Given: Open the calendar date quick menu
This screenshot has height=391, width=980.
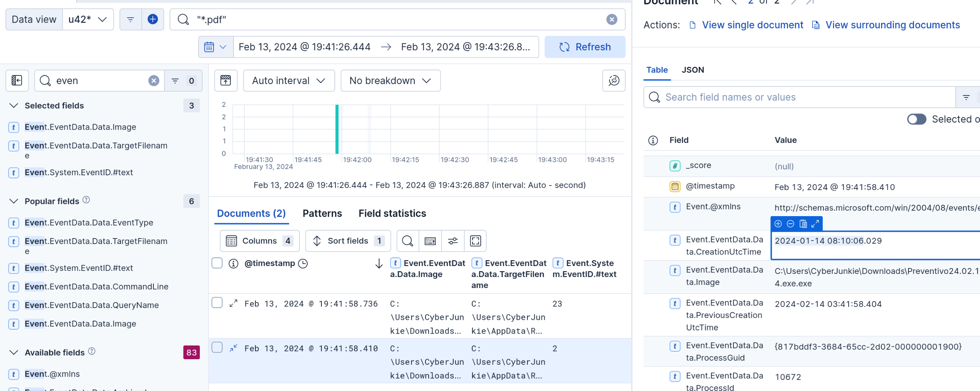Looking at the screenshot, I should (215, 47).
